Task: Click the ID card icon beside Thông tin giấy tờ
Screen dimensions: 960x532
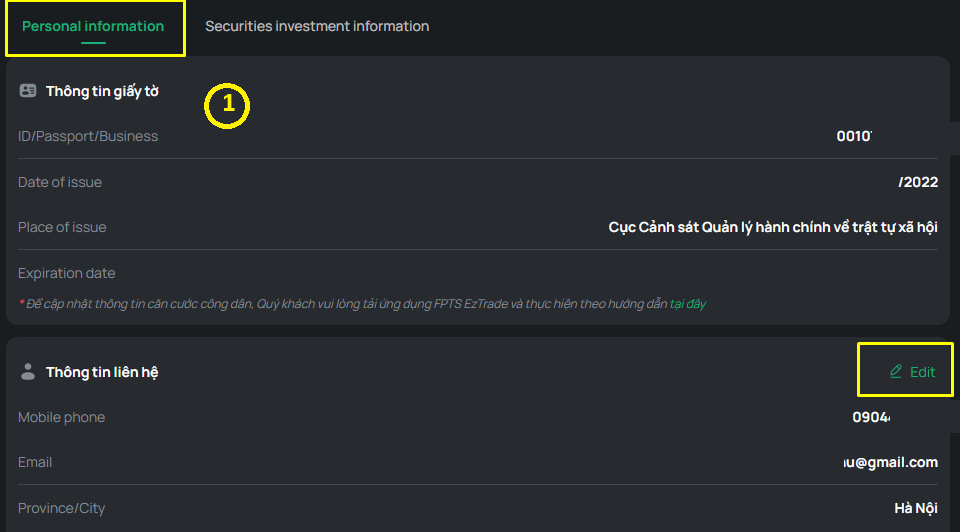Action: tap(28, 91)
